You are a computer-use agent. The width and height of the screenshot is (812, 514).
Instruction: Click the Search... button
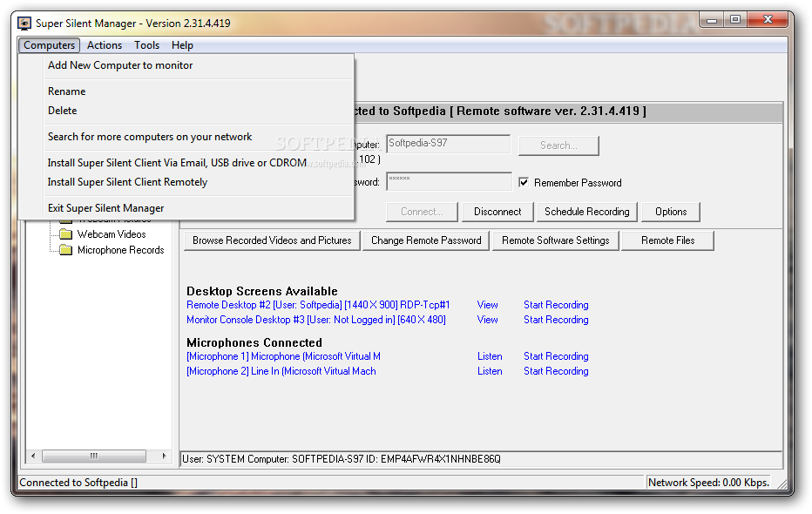pyautogui.click(x=558, y=145)
